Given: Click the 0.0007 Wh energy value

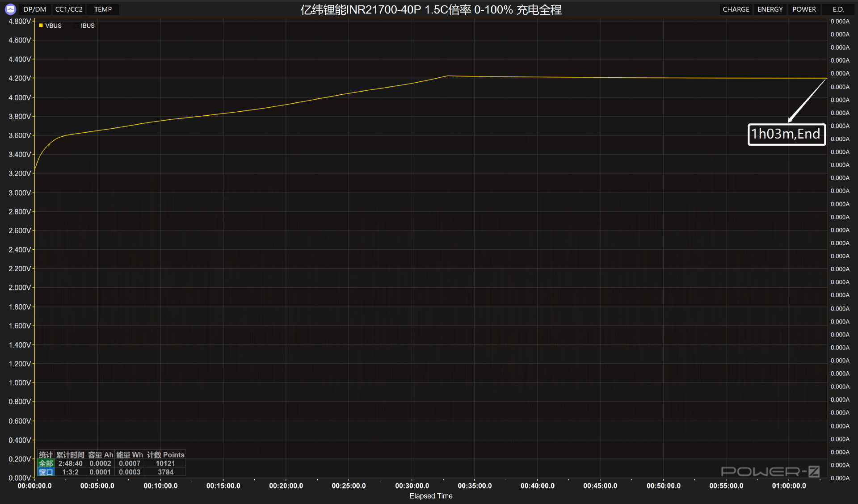Looking at the screenshot, I should [x=130, y=463].
